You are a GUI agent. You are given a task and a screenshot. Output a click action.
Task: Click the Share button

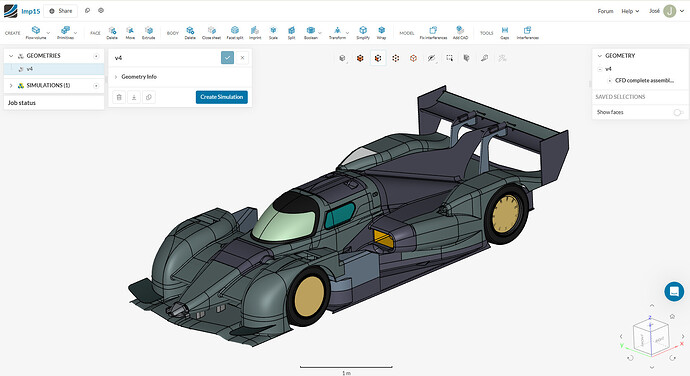[x=61, y=11]
